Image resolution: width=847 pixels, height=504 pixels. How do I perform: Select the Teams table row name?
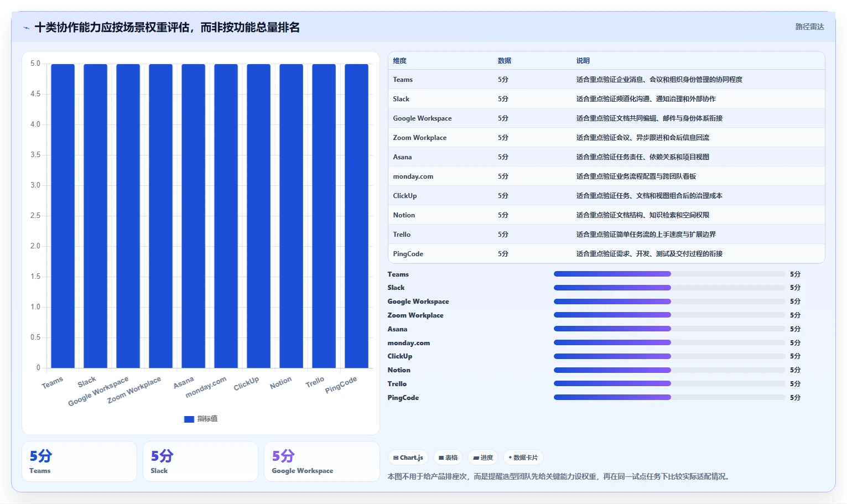403,80
